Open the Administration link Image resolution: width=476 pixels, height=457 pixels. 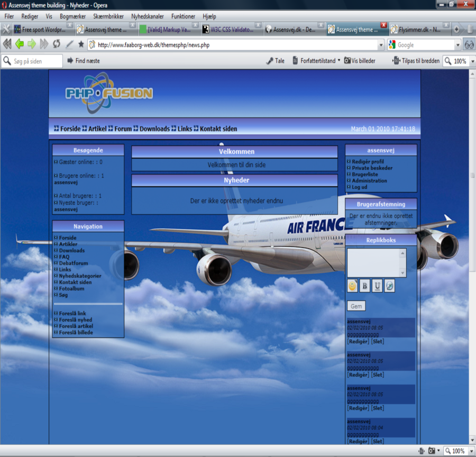click(x=370, y=181)
